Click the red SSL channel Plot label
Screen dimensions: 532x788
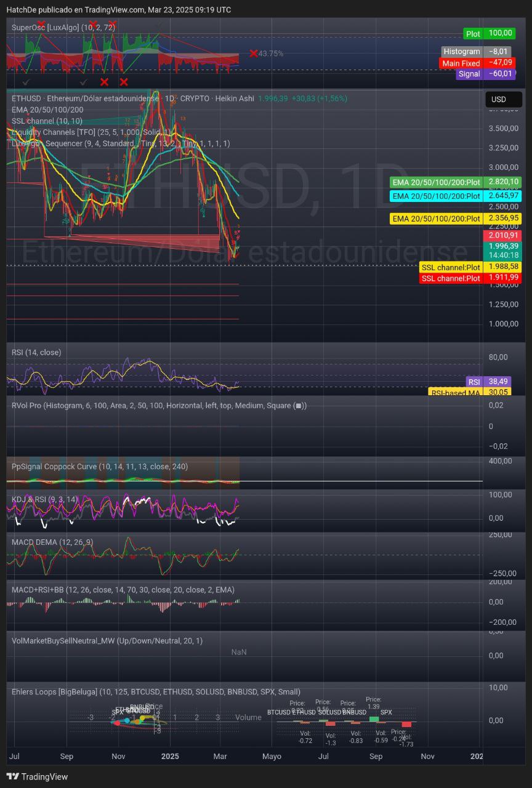(x=451, y=278)
